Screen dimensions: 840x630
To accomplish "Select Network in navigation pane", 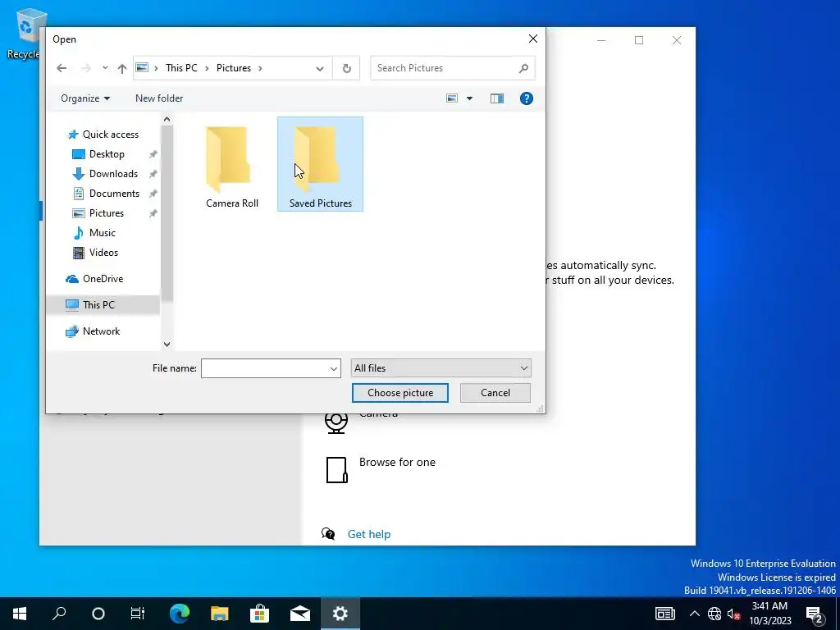I will click(x=101, y=331).
